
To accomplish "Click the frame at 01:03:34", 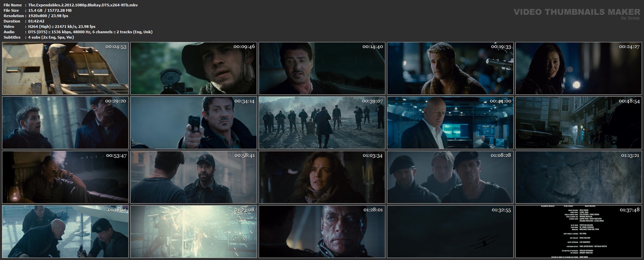I will (x=322, y=177).
